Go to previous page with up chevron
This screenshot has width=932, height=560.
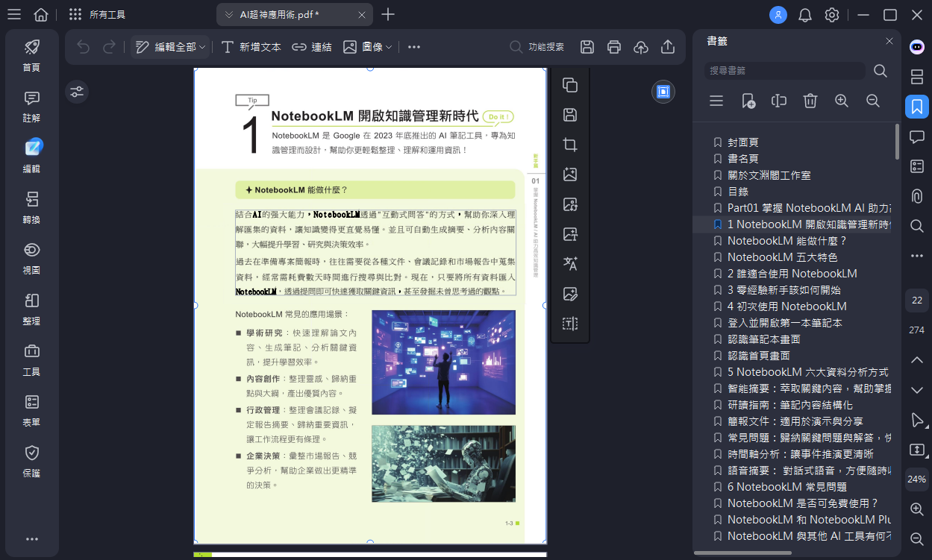pos(917,360)
